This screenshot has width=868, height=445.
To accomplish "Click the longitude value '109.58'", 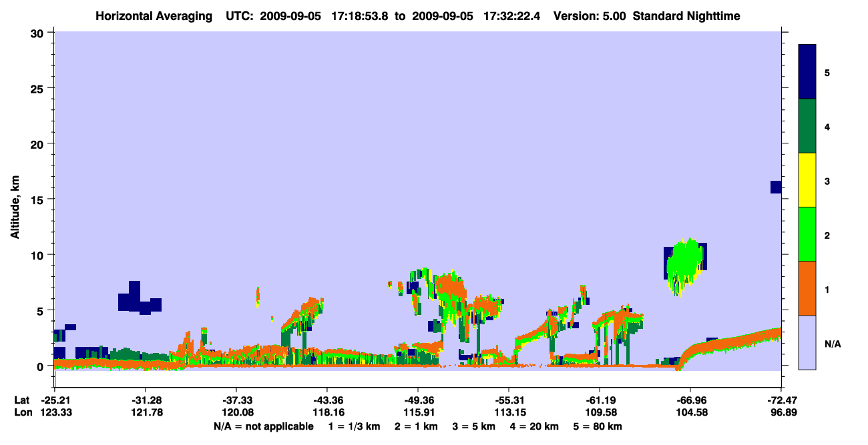I will (x=600, y=412).
